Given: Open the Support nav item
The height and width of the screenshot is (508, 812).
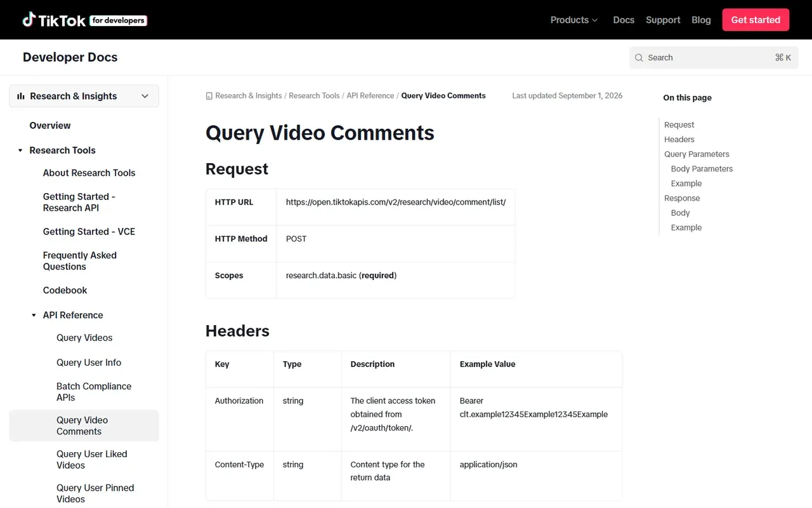Looking at the screenshot, I should click(663, 20).
